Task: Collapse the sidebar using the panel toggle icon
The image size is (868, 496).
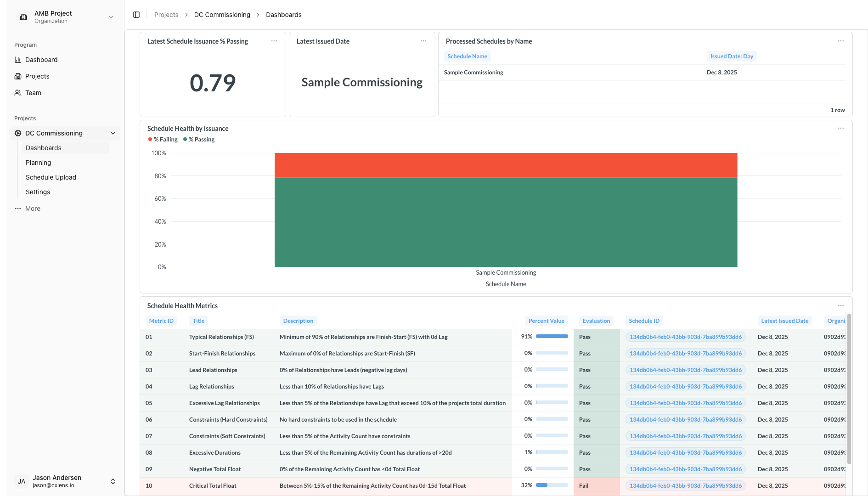Action: tap(136, 14)
